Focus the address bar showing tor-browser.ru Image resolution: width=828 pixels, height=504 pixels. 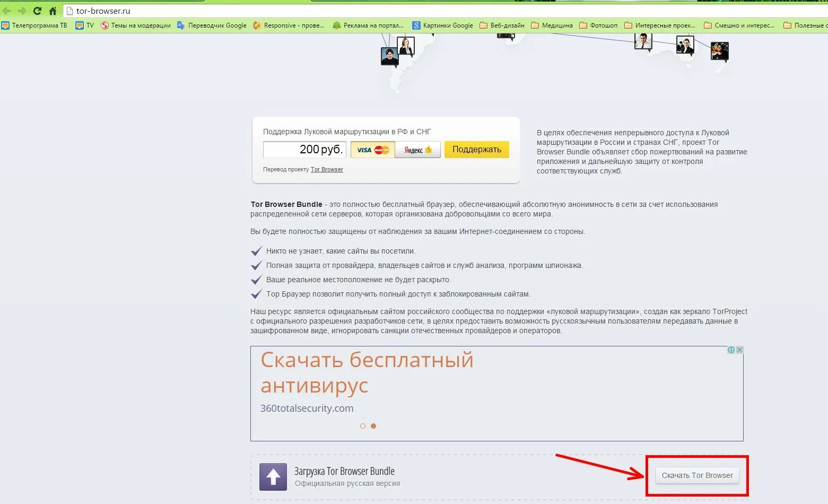click(x=446, y=11)
